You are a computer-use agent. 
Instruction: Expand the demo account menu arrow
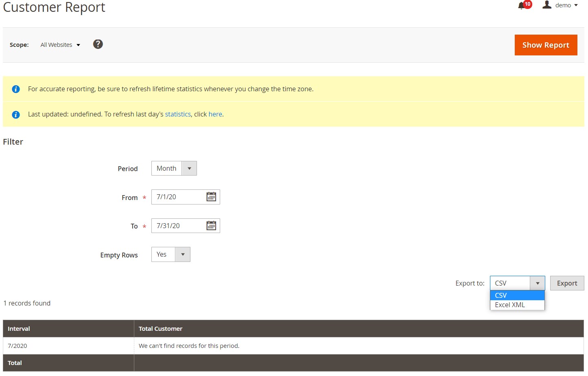coord(576,5)
